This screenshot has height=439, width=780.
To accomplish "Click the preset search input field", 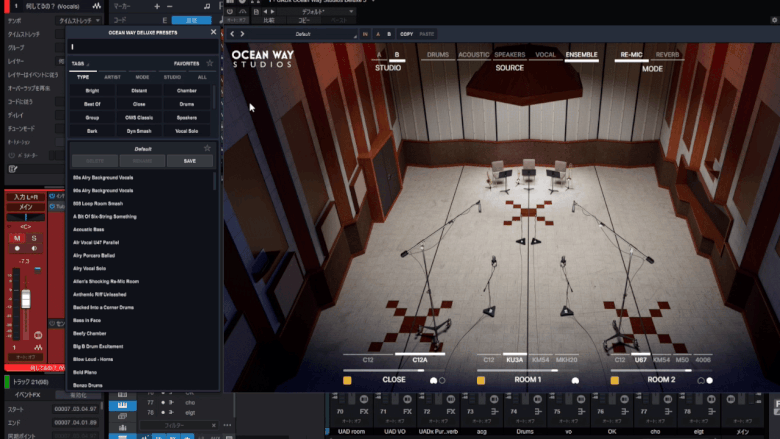I will (140, 47).
